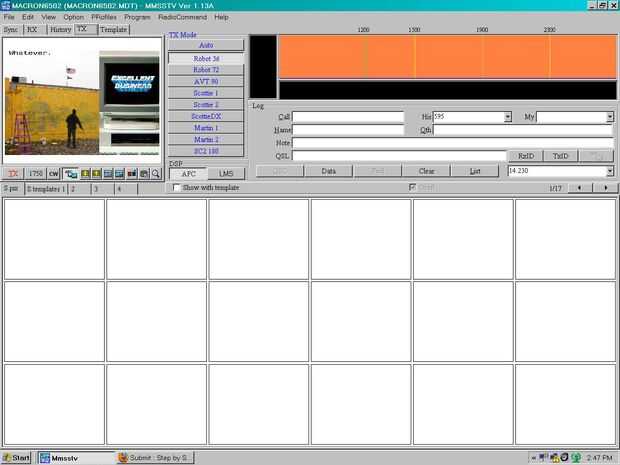Viewport: 620px width, 465px height.
Task: Open the His RST dropdown
Action: [x=508, y=117]
